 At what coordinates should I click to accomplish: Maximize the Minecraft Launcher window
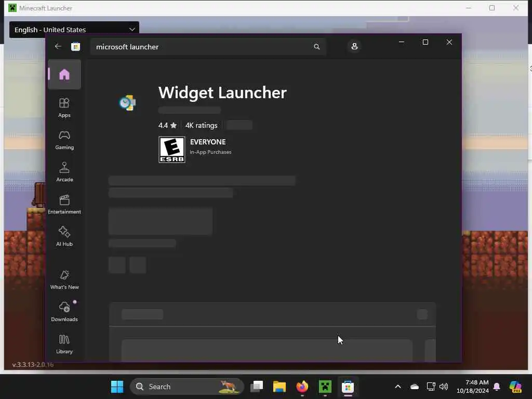pos(492,8)
